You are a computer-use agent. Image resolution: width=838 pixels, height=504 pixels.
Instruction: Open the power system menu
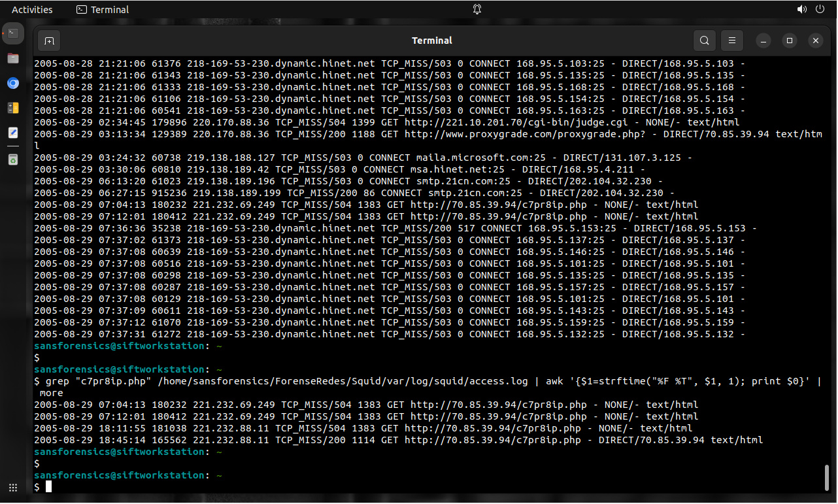[x=820, y=9]
